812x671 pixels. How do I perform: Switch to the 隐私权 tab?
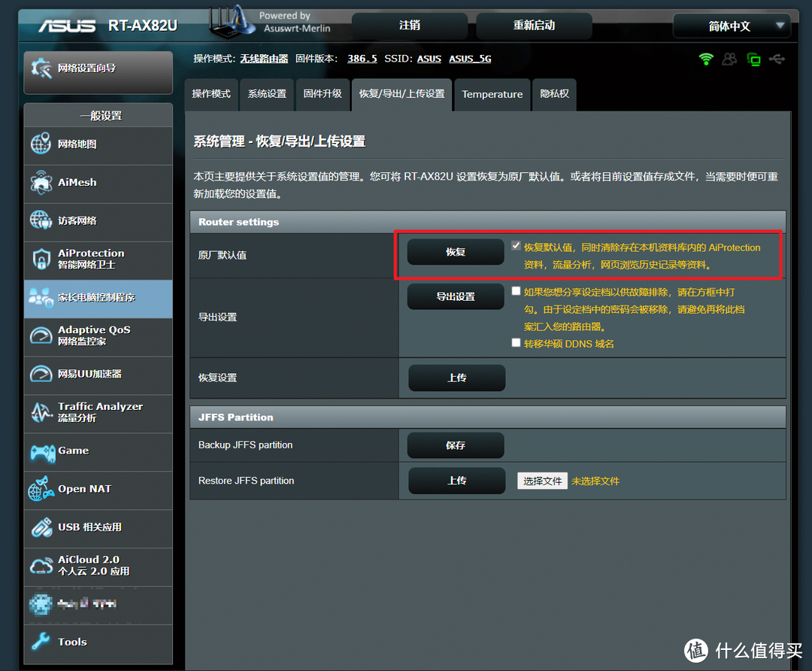point(555,94)
